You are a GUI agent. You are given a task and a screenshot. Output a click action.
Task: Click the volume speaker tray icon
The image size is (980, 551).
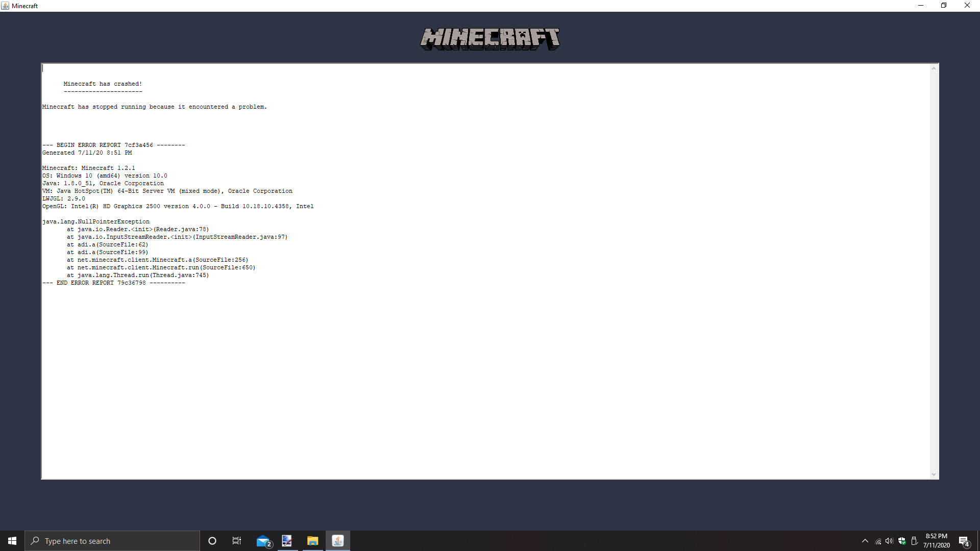point(889,541)
